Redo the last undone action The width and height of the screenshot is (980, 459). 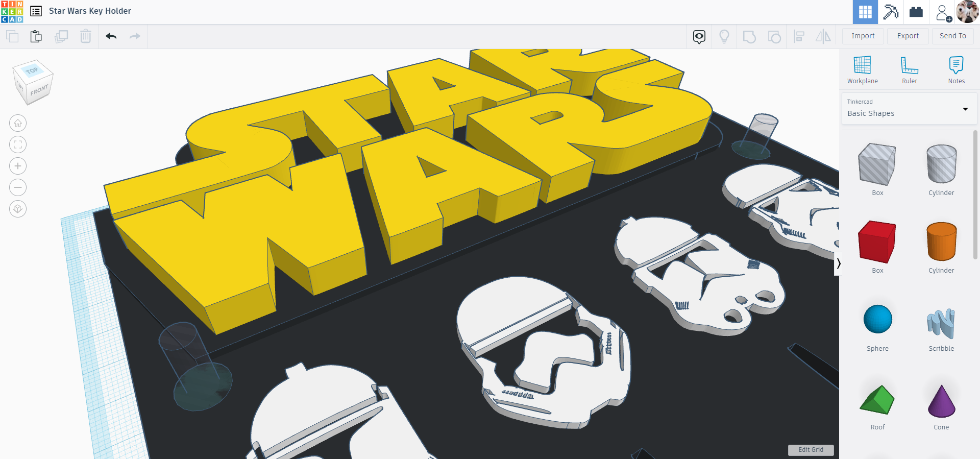[135, 36]
